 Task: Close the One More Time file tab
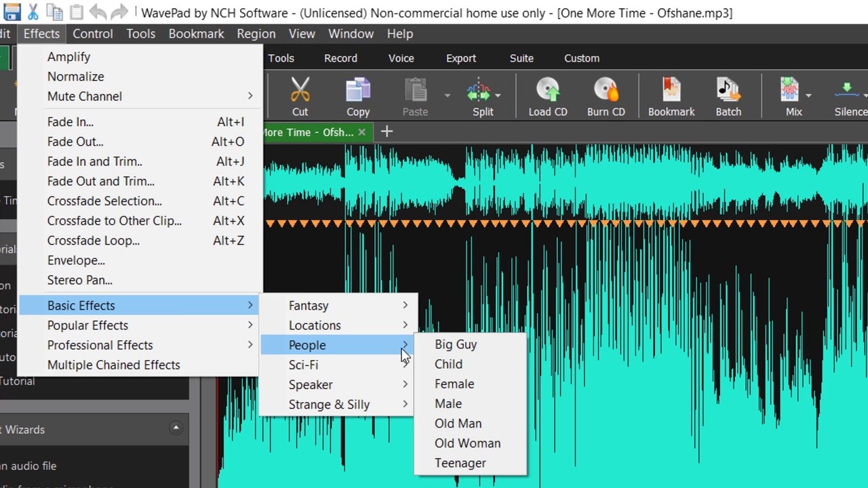pyautogui.click(x=361, y=132)
